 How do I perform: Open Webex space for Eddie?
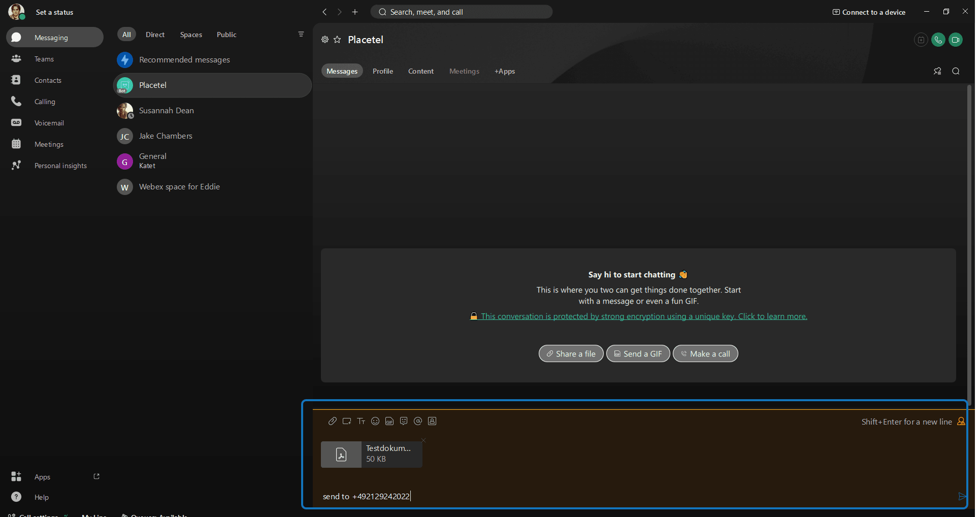212,187
